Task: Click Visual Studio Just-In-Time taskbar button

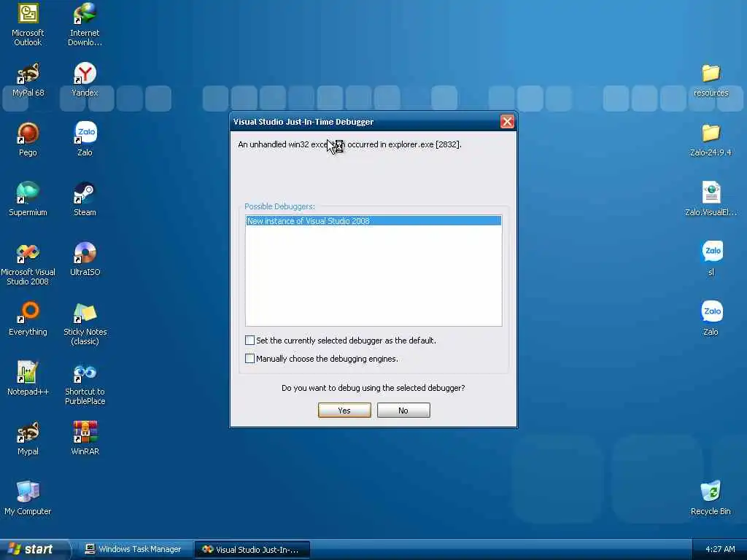Action: click(x=252, y=550)
